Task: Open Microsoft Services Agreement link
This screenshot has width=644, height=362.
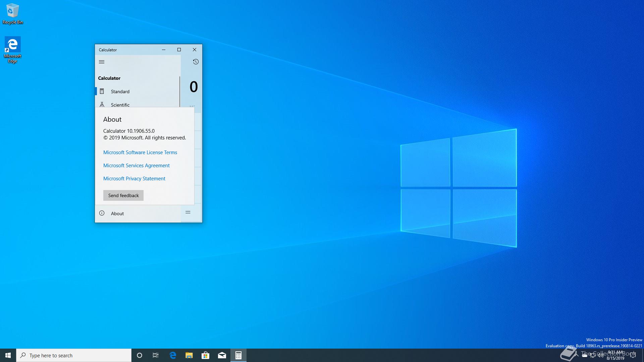Action: (137, 166)
